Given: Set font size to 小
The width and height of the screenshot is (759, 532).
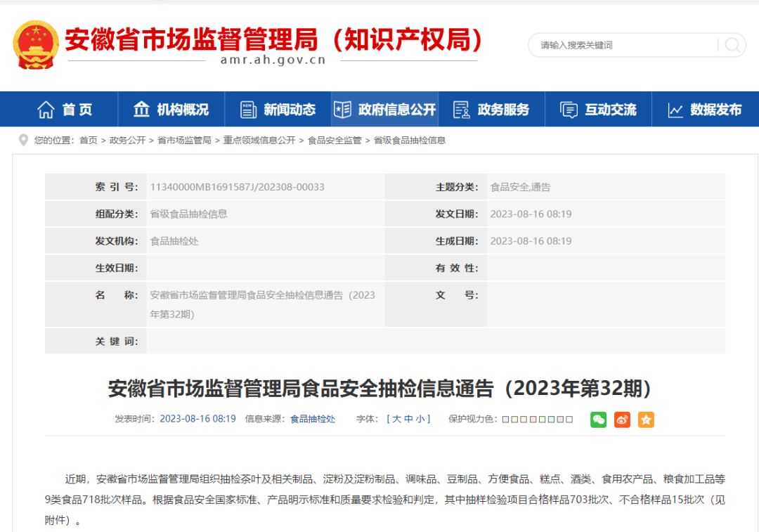Looking at the screenshot, I should click(420, 419).
